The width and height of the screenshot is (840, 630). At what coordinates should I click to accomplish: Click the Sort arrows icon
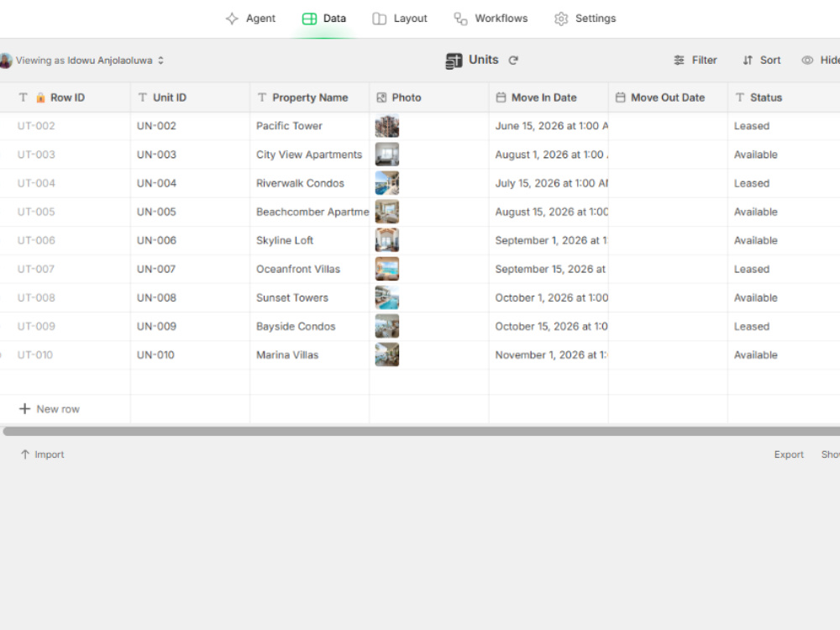point(748,60)
